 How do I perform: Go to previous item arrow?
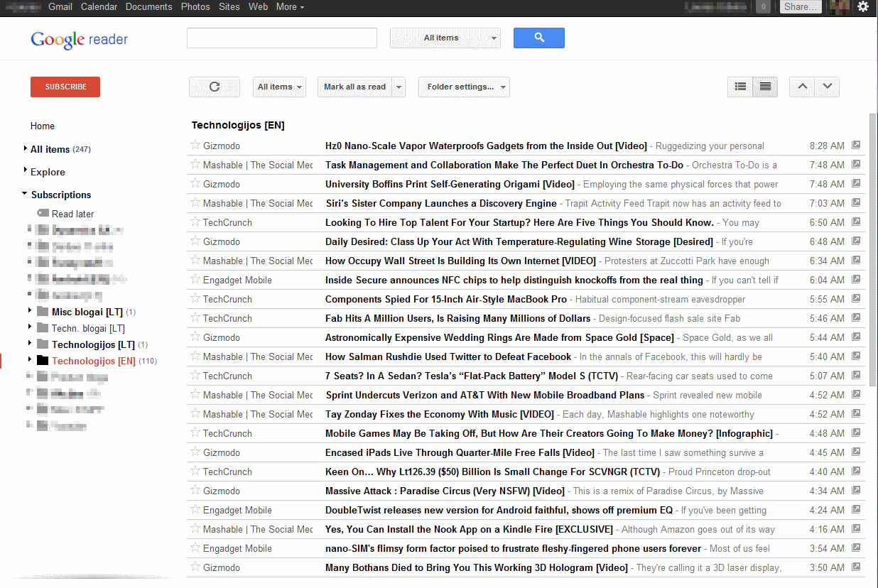click(x=803, y=87)
